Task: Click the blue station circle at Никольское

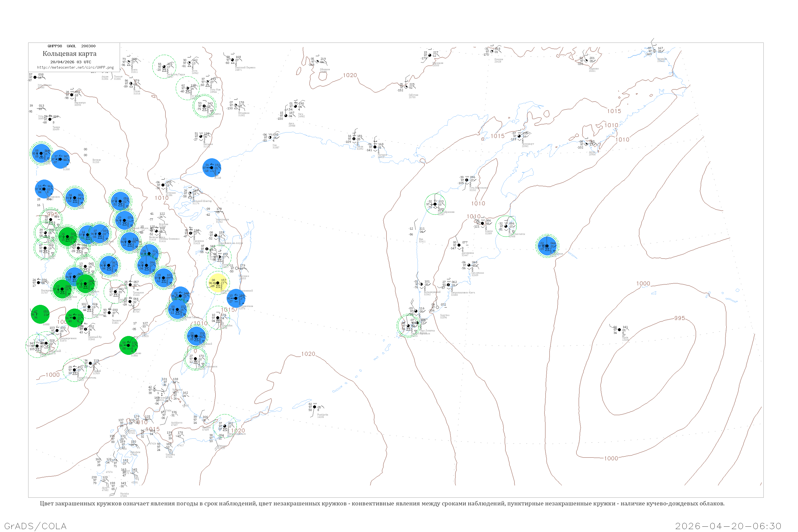Action: (547, 246)
